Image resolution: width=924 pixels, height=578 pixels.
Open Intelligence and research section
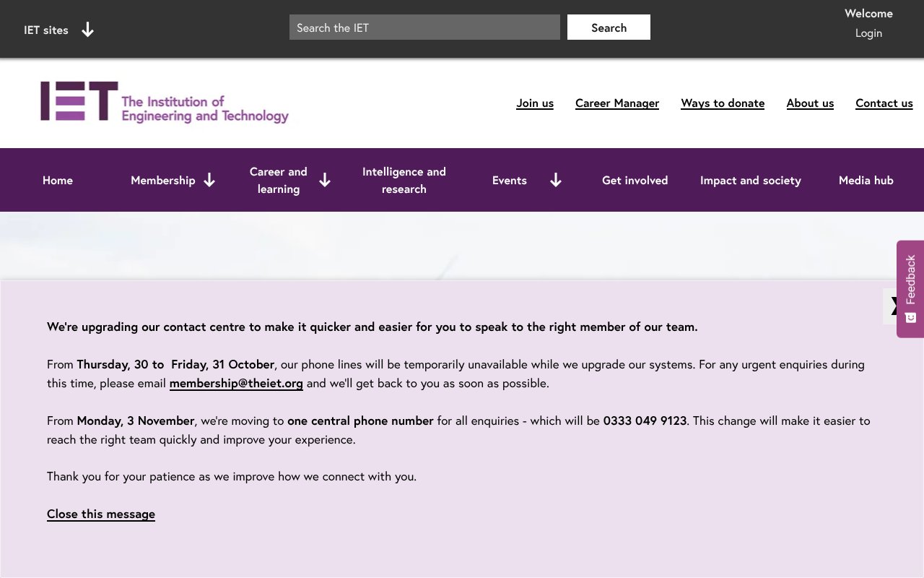(404, 180)
